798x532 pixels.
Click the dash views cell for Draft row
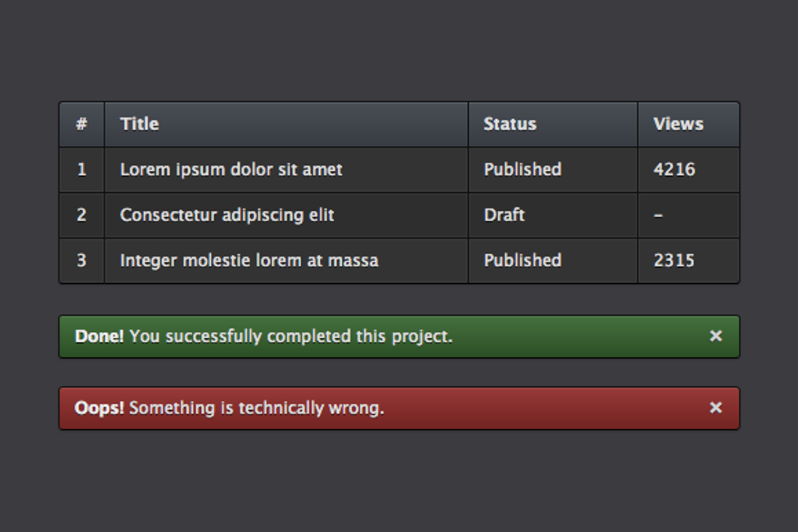(658, 215)
